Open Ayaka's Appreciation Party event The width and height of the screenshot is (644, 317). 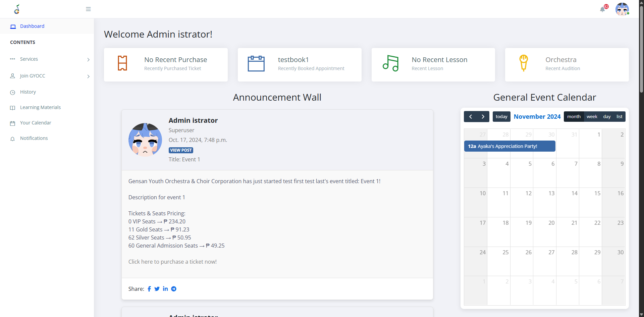click(509, 146)
